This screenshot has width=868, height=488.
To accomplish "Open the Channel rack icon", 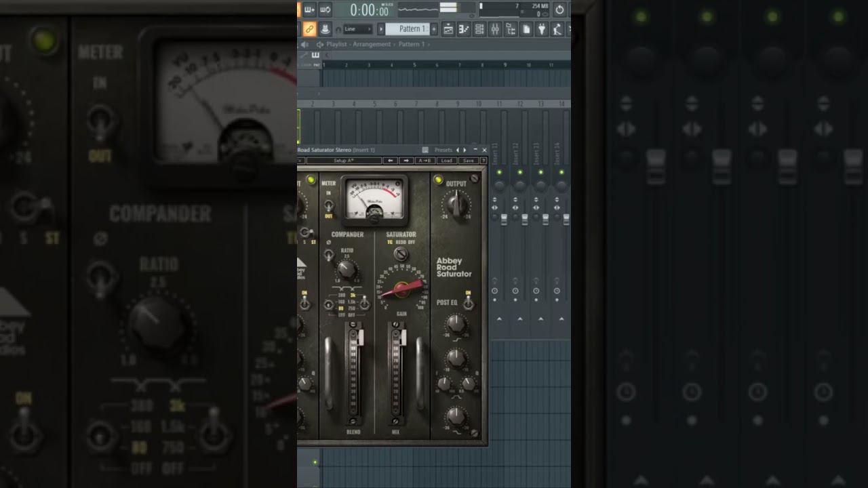I will 479,29.
